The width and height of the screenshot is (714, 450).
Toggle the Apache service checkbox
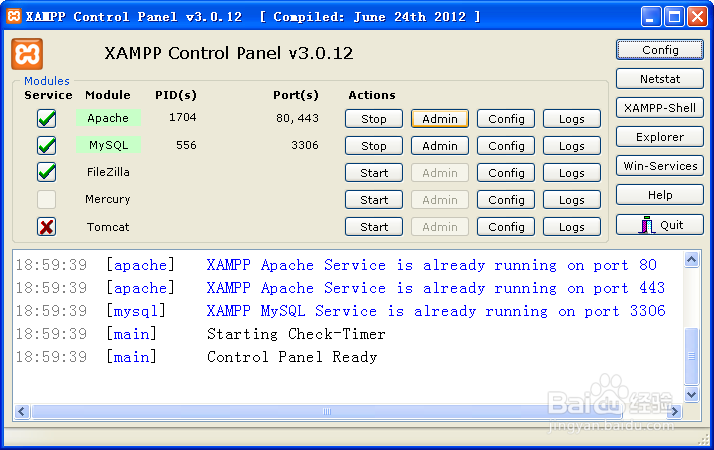click(46, 118)
